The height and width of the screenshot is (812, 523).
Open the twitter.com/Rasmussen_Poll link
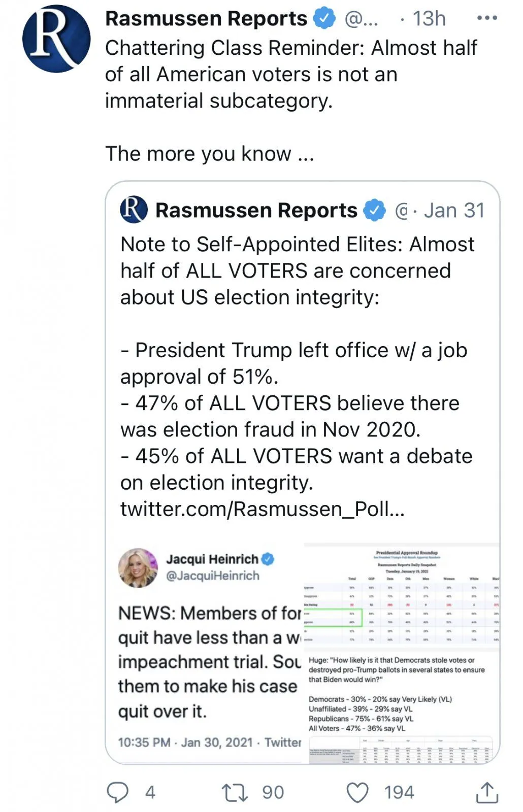tap(262, 509)
